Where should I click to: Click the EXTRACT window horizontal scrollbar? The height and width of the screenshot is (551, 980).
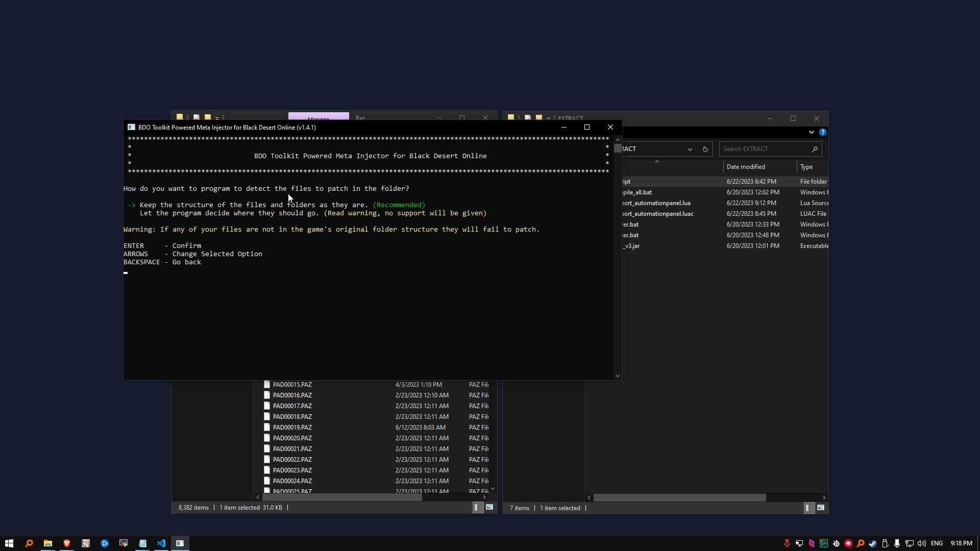click(x=679, y=497)
